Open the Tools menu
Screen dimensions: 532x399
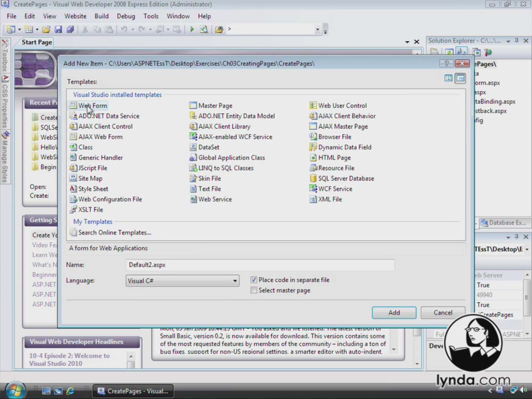(151, 16)
